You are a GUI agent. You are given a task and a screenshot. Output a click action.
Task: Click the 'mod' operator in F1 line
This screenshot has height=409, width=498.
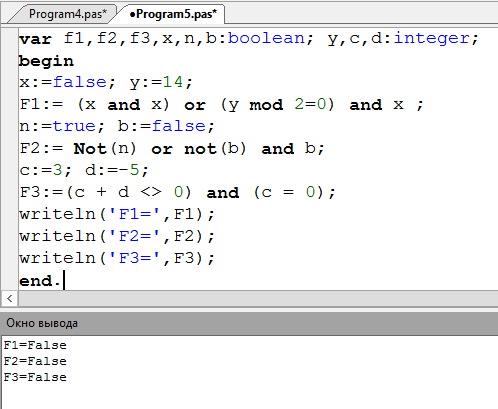tap(266, 105)
